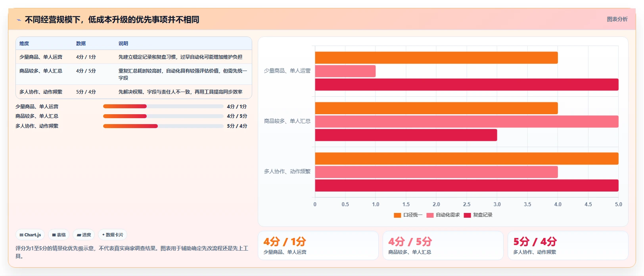Viewport: 644px width, 276px height.
Task: Click the red 复盘记录 bar for 商品较多、单人汇总
Action: click(406, 135)
